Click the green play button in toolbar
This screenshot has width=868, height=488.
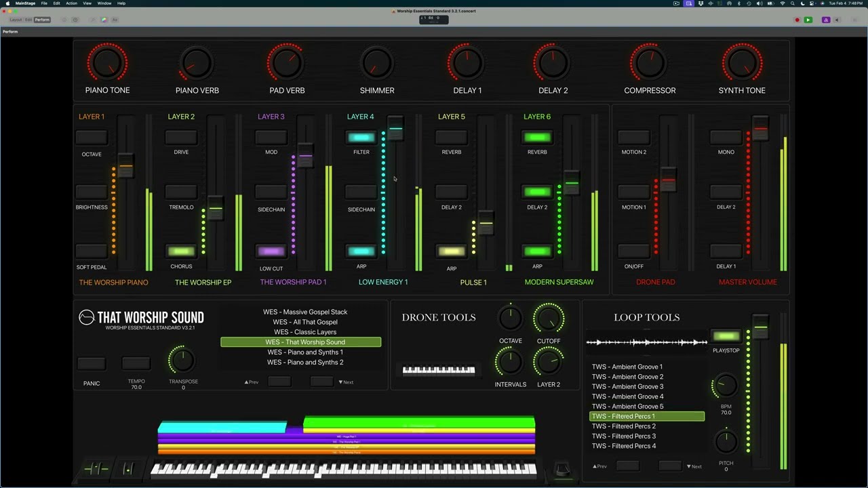click(x=808, y=20)
